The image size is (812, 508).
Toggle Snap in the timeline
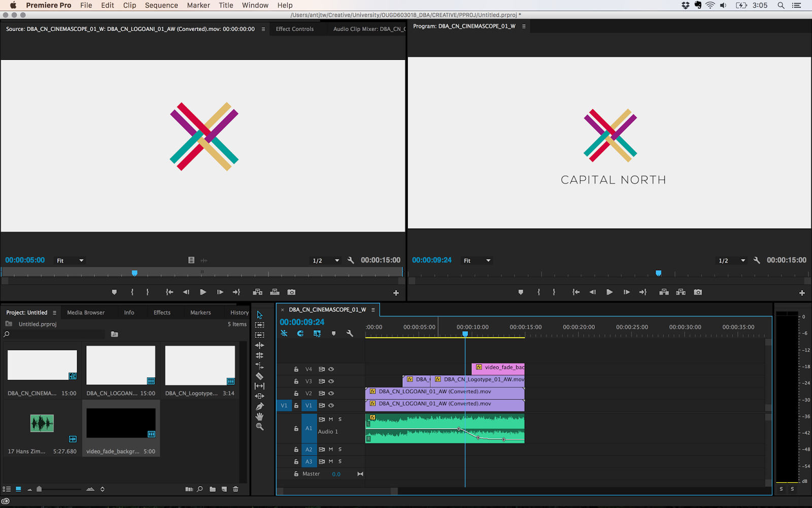click(300, 334)
